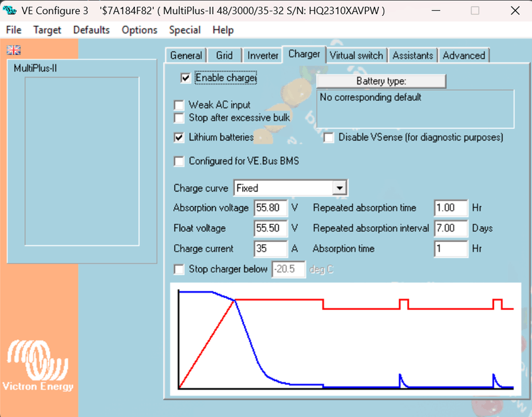
Task: Open the Special menu
Action: (x=185, y=30)
